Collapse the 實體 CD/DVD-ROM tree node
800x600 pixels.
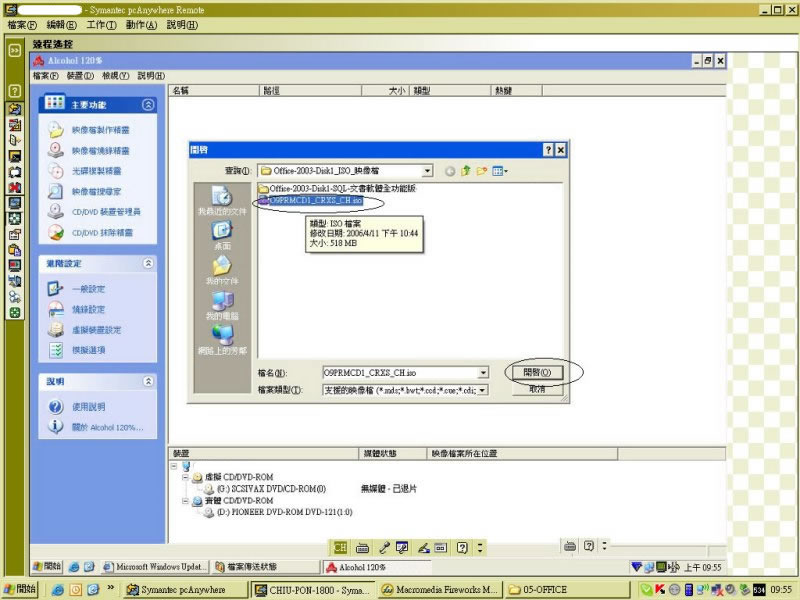(x=185, y=501)
